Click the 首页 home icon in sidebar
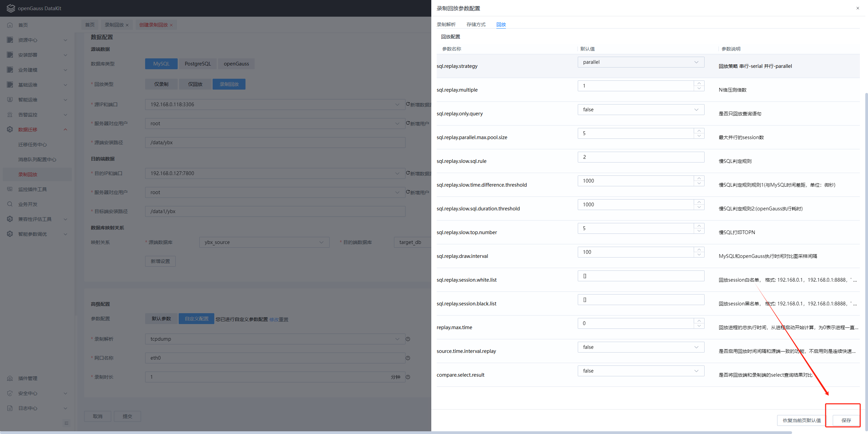This screenshot has height=434, width=868. pyautogui.click(x=10, y=25)
